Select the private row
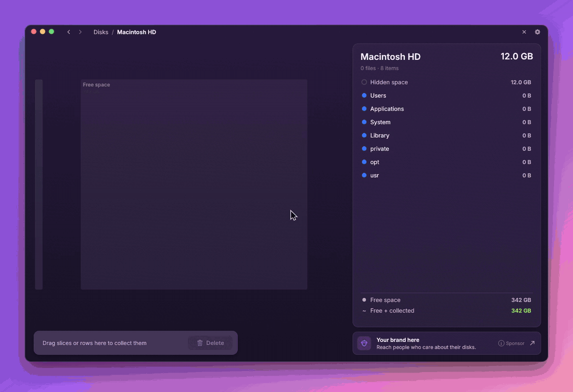Viewport: 573px width, 392px height. click(x=446, y=149)
